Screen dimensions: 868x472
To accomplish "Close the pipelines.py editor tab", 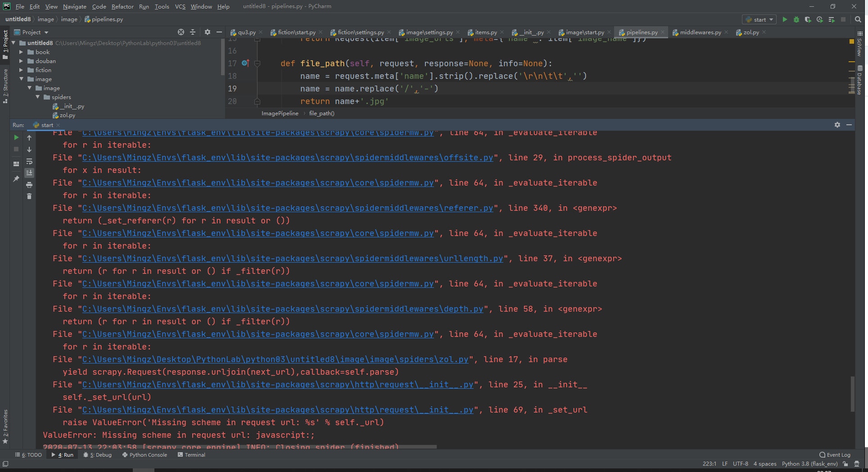I will point(663,32).
